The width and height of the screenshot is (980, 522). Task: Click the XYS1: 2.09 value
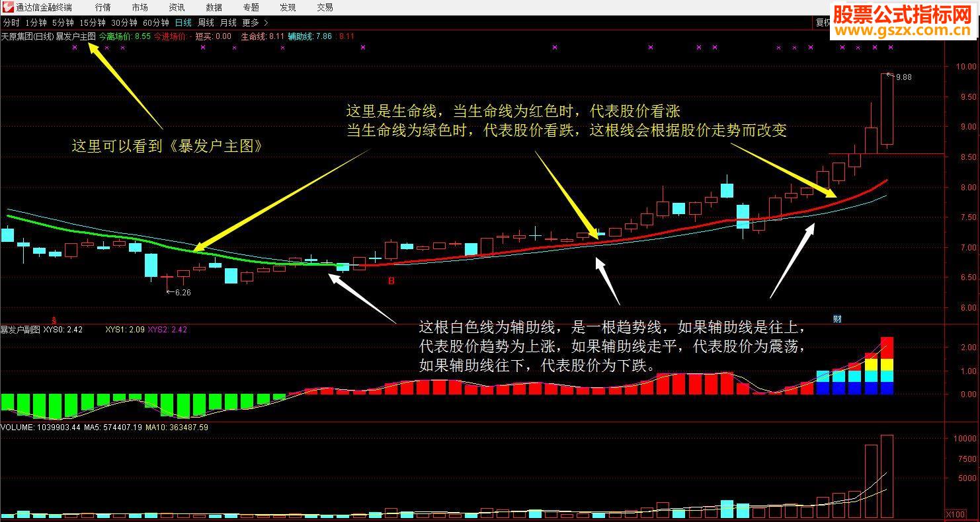(x=125, y=329)
